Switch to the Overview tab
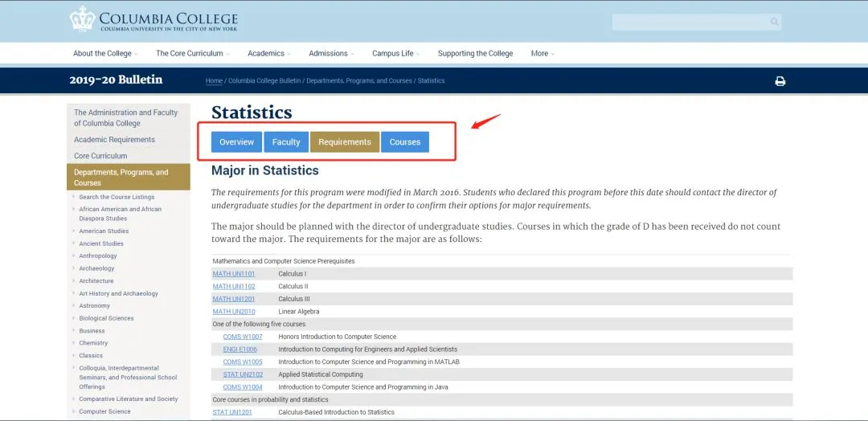 pos(236,142)
